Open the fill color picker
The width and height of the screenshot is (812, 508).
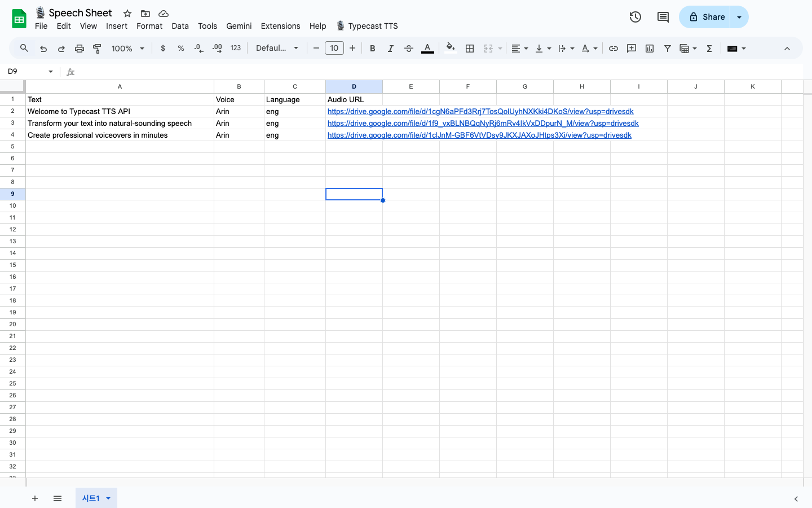coord(450,48)
